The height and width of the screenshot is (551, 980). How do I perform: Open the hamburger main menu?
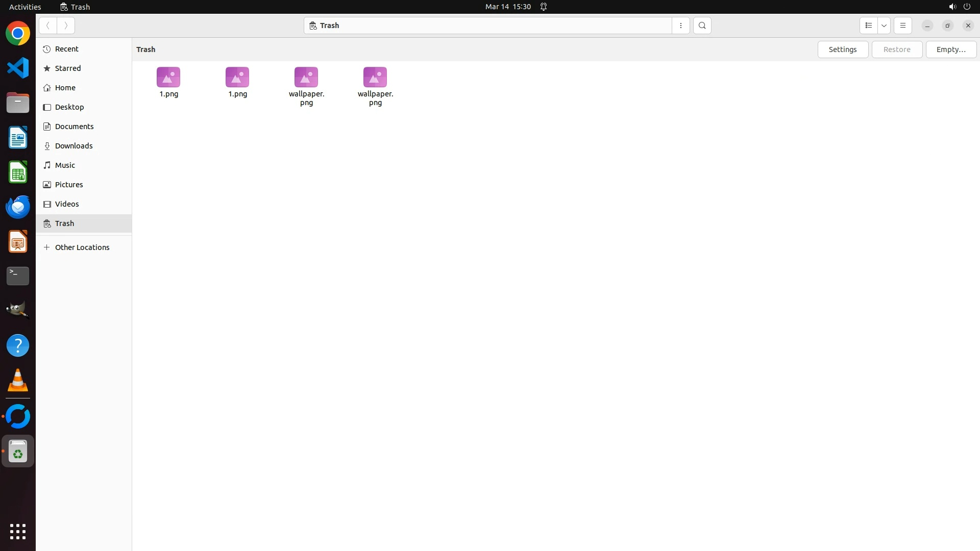click(x=902, y=26)
